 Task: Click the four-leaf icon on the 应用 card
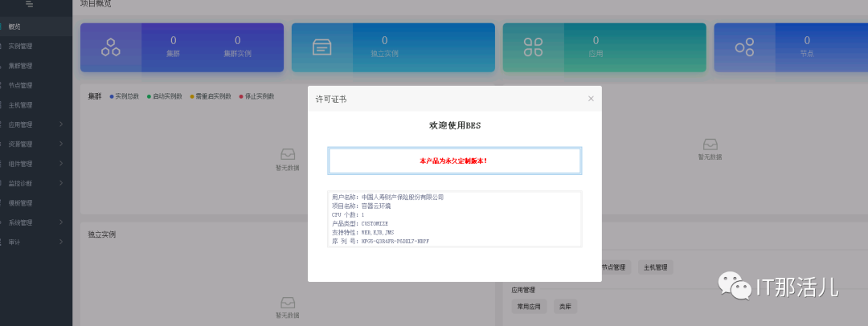(x=533, y=47)
